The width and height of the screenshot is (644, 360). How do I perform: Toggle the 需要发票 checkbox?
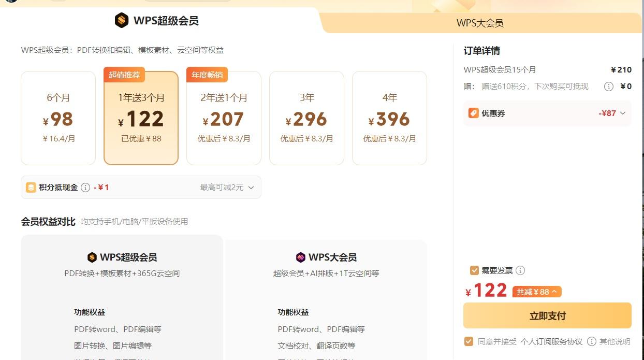[474, 270]
